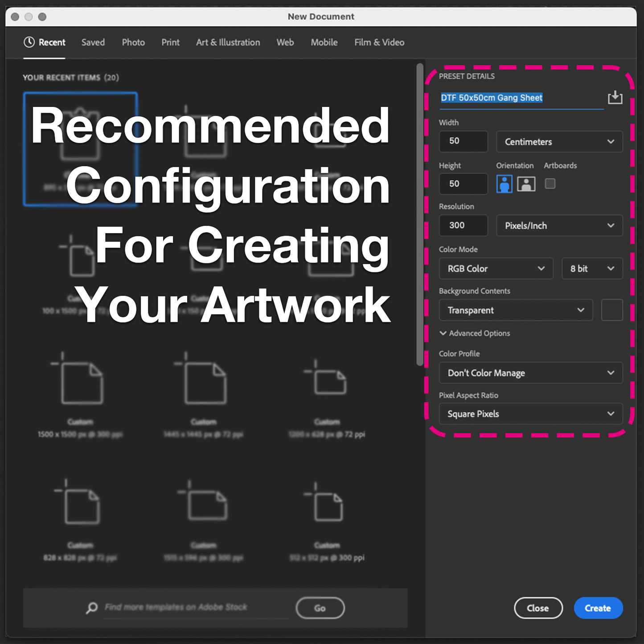Viewport: 644px width, 644px height.
Task: Open the Pixels/Inch resolution units dropdown
Action: click(x=559, y=226)
